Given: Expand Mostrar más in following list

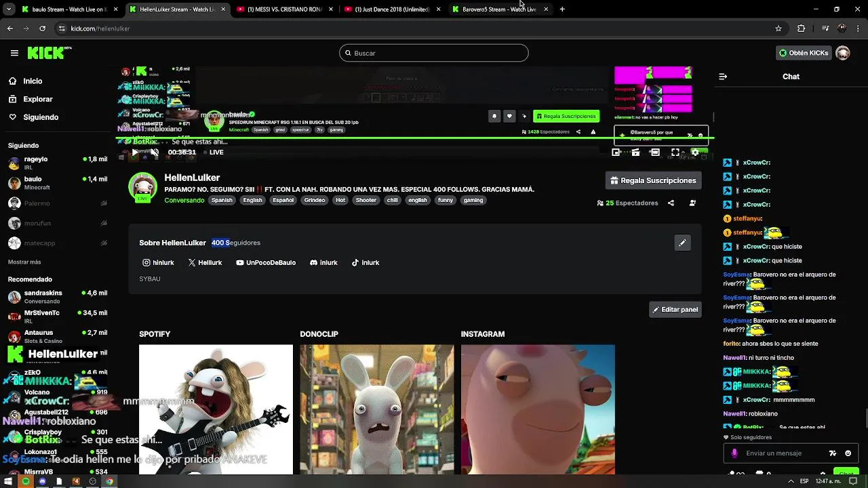Looking at the screenshot, I should coord(24,262).
